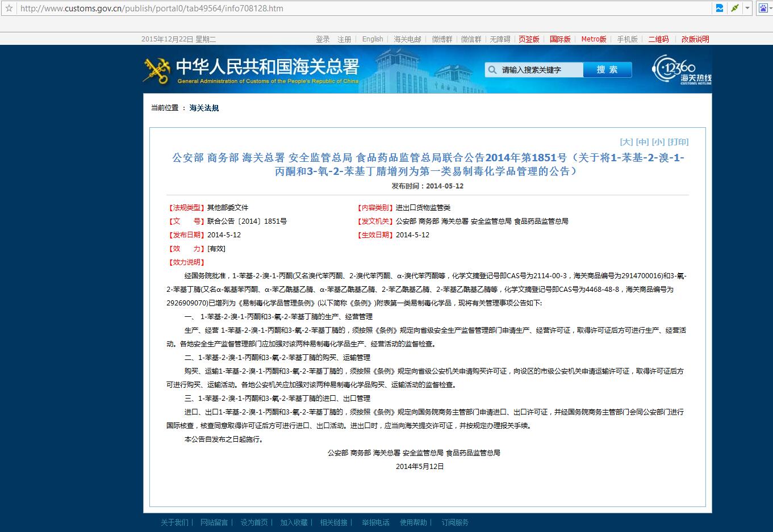773x532 pixels.
Task: Open the 登录 login link
Action: [323, 39]
